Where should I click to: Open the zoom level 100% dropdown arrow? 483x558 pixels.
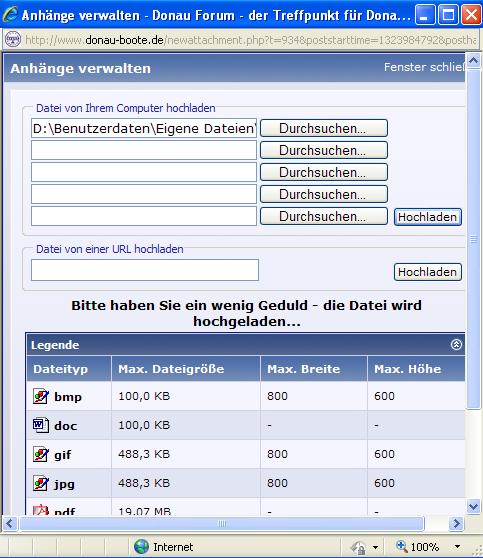point(457,547)
